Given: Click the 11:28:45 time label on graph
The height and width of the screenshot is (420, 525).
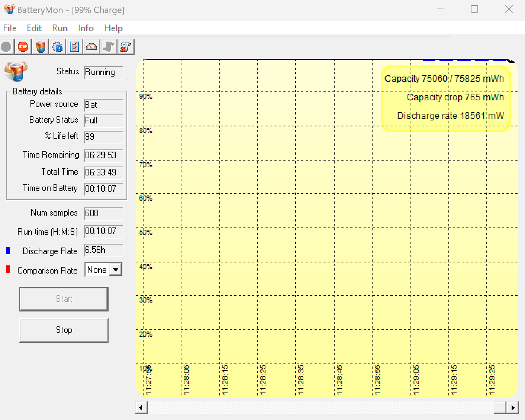Looking at the screenshot, I should pos(339,380).
